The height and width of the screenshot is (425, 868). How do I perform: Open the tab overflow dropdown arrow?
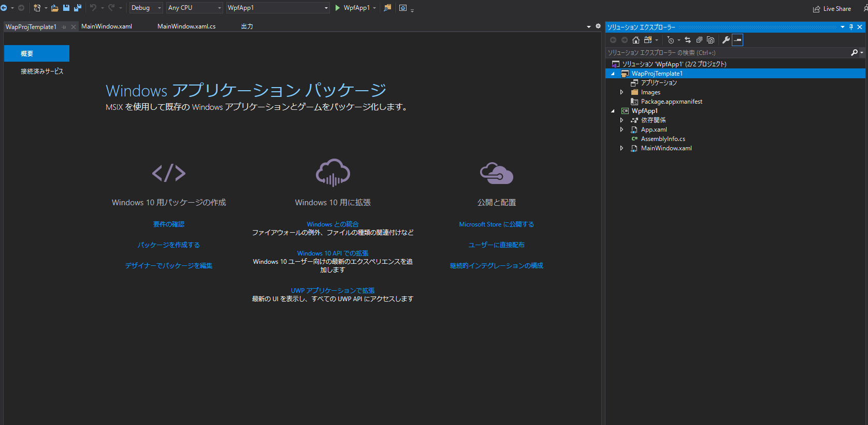click(589, 26)
